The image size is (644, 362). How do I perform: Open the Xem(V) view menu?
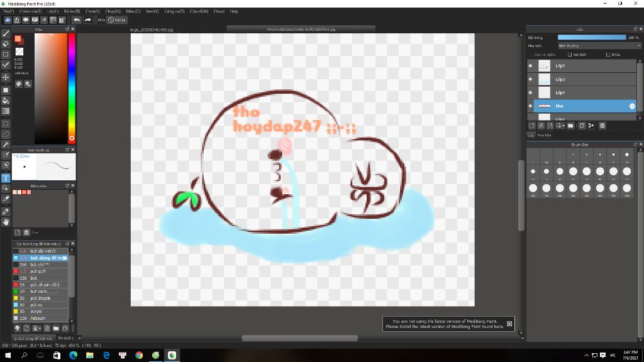point(152,11)
